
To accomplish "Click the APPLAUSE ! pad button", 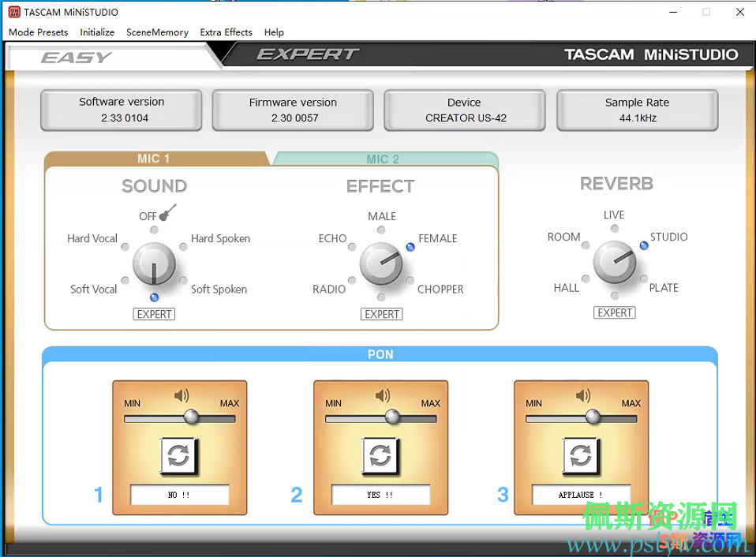I will (x=581, y=495).
